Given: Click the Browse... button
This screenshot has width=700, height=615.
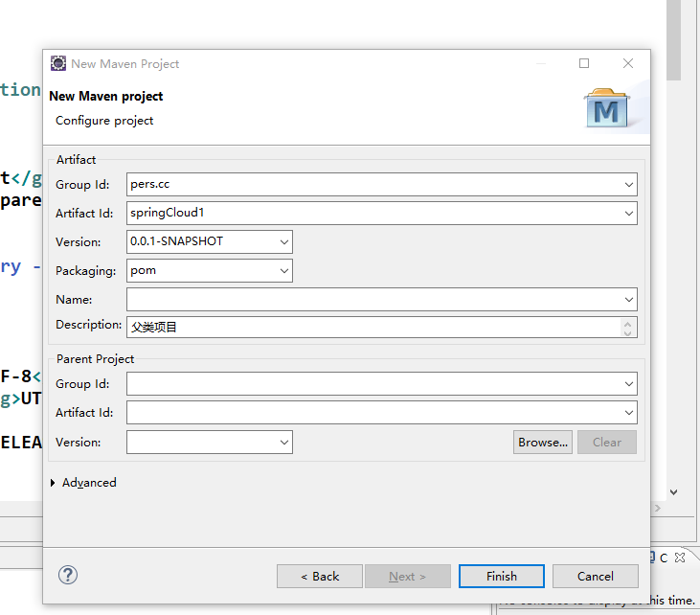Looking at the screenshot, I should point(542,443).
